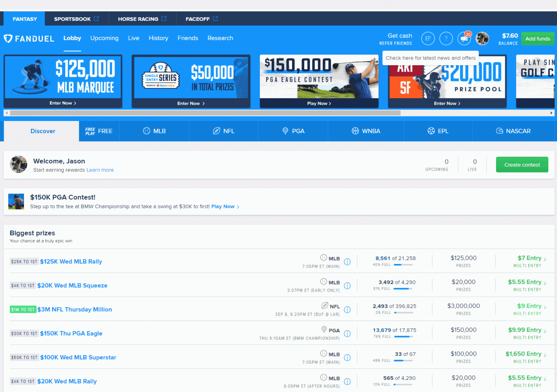The width and height of the screenshot is (557, 392).
Task: Go to Upcoming contests
Action: [x=104, y=38]
